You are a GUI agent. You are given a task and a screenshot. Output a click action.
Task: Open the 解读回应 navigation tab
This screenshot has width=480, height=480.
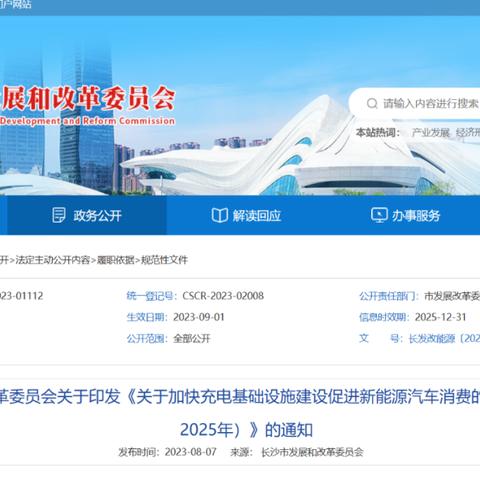click(246, 215)
